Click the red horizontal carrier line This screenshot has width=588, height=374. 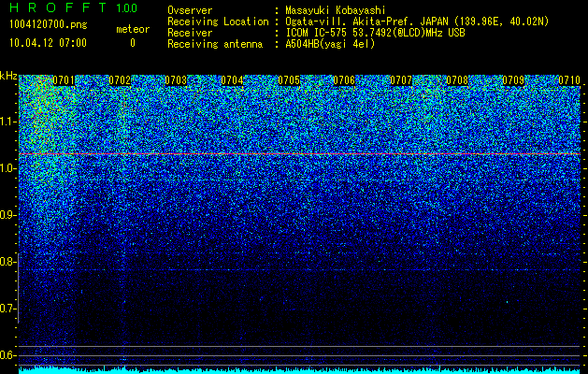(300, 154)
